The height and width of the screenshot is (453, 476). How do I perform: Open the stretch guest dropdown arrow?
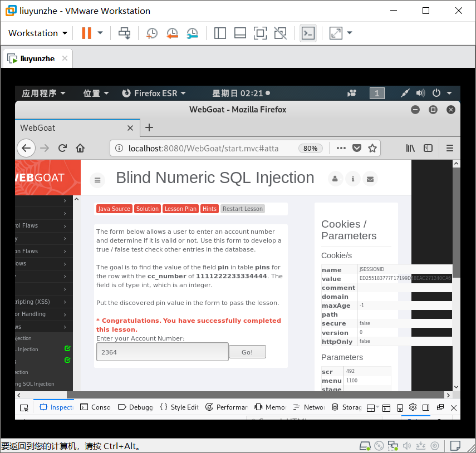point(350,33)
